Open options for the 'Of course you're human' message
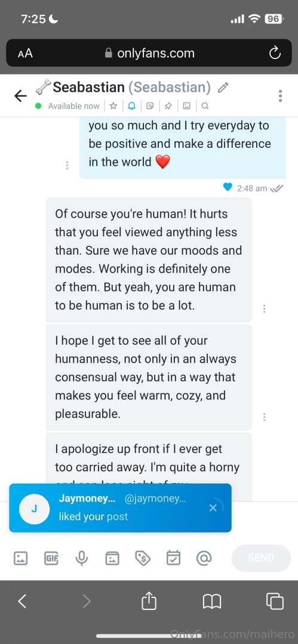 264,308
